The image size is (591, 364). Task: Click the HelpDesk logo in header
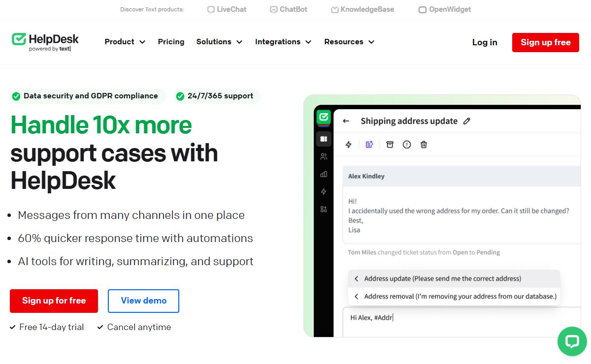(45, 42)
